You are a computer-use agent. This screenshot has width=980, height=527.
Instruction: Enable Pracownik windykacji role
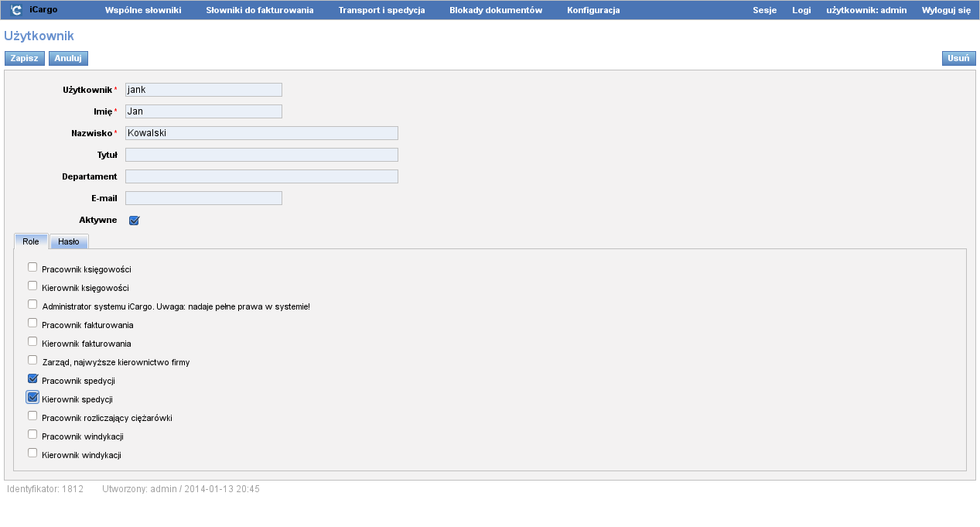[x=32, y=434]
